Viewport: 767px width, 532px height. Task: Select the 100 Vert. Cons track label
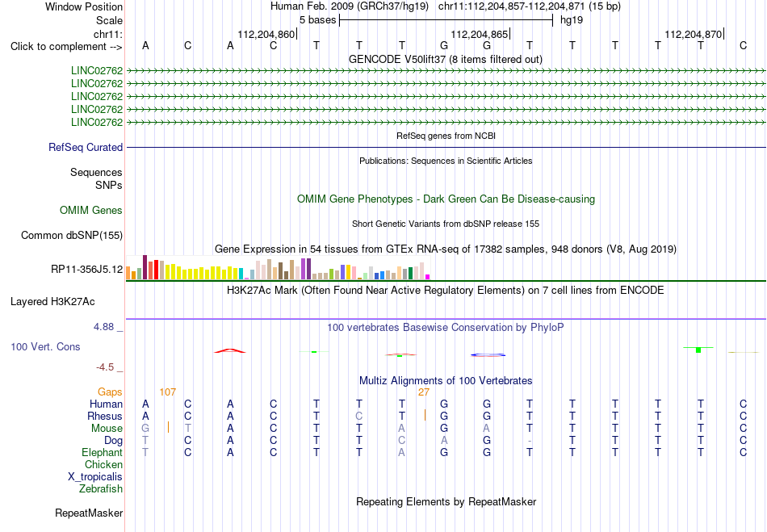click(x=45, y=346)
